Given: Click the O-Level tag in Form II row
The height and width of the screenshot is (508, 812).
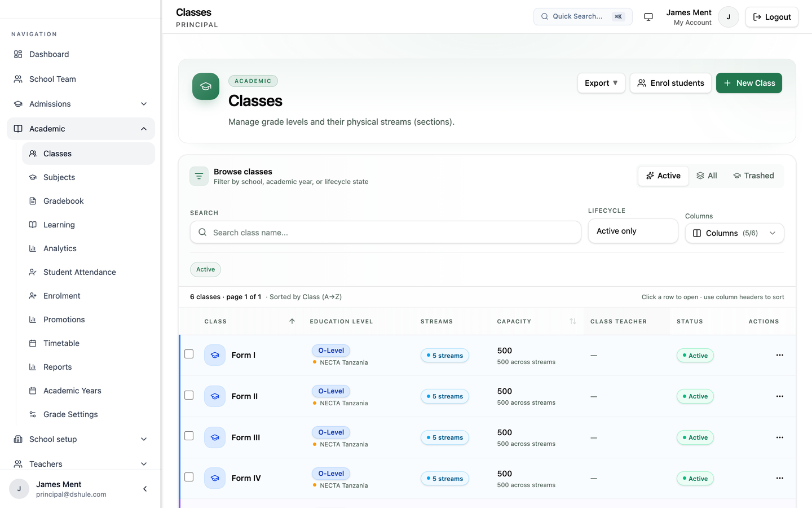Looking at the screenshot, I should click(331, 391).
